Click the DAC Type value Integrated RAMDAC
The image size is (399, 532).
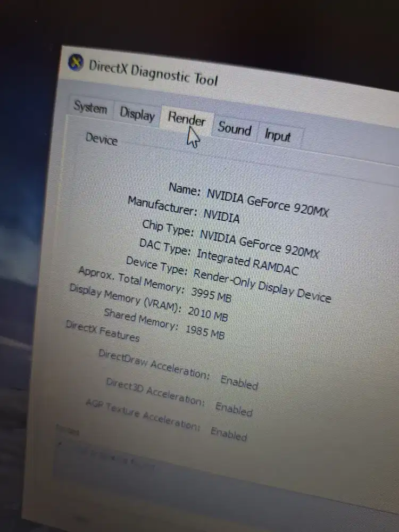click(x=247, y=262)
